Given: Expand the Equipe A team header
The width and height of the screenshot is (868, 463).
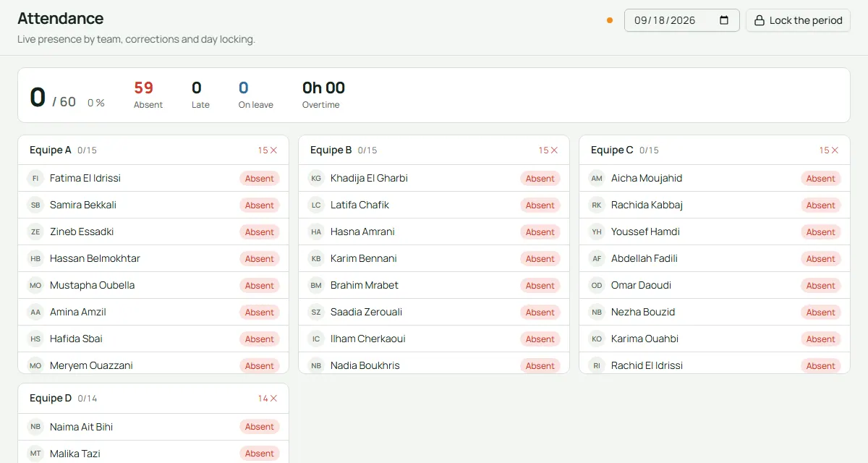Looking at the screenshot, I should coord(153,150).
